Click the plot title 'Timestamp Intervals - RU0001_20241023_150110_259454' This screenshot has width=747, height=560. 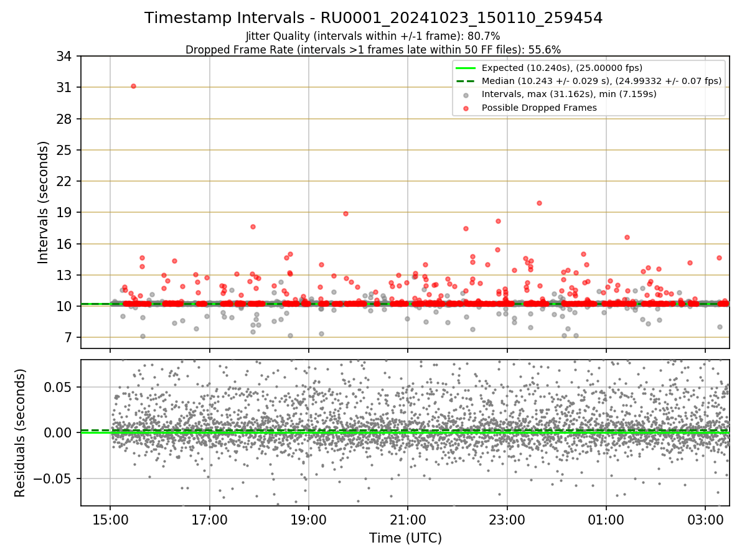tap(374, 18)
